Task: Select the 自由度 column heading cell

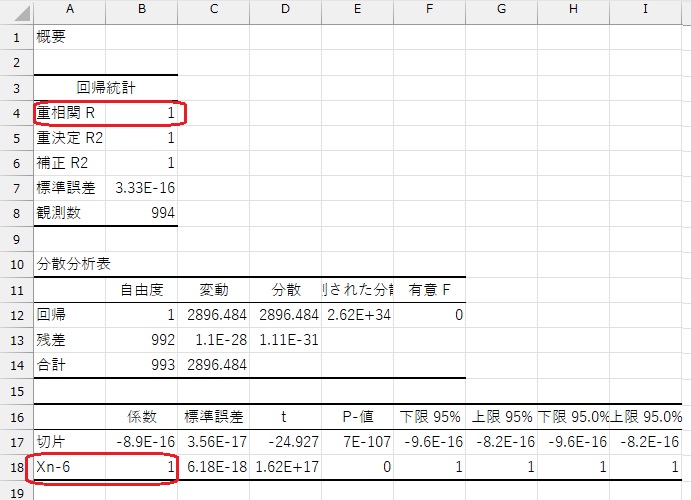Action: (x=142, y=290)
